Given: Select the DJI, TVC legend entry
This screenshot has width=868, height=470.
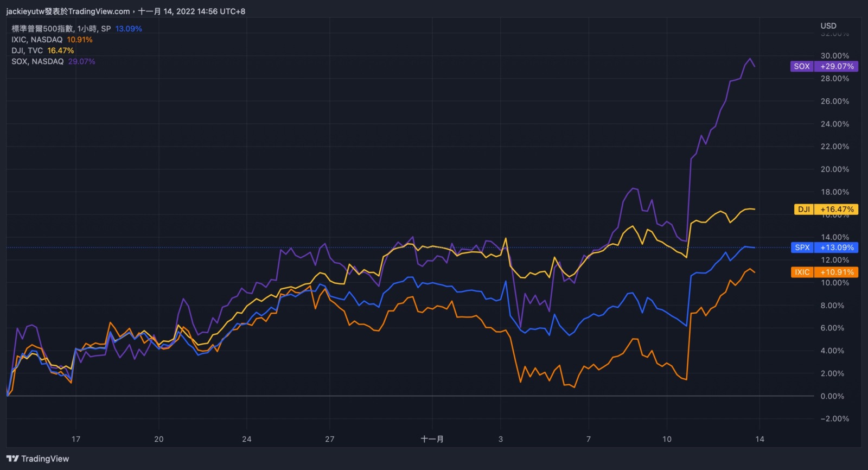Looking at the screenshot, I should tap(27, 50).
